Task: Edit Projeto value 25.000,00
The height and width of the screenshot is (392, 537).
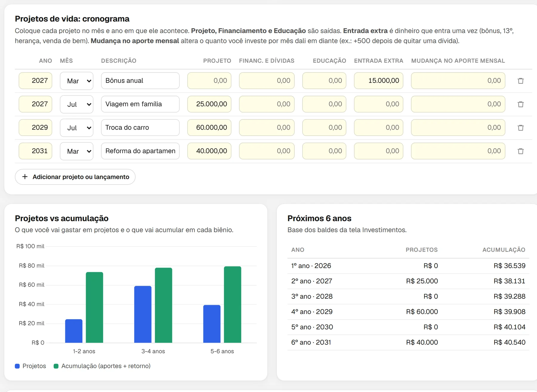Action: coord(209,104)
